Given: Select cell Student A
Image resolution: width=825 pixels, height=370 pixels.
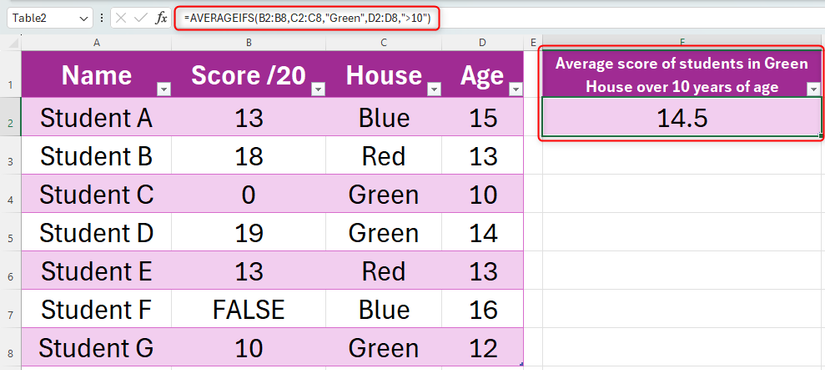Looking at the screenshot, I should pyautogui.click(x=96, y=117).
